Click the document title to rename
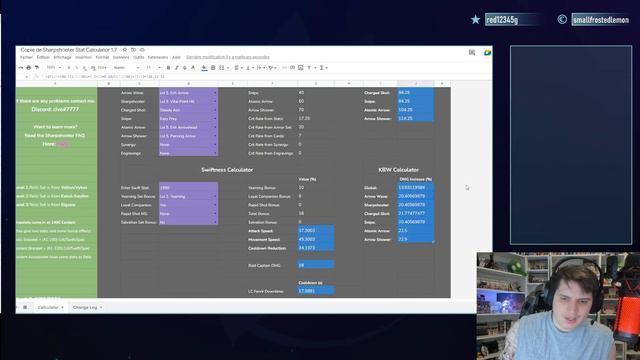640x360 pixels. pyautogui.click(x=69, y=50)
